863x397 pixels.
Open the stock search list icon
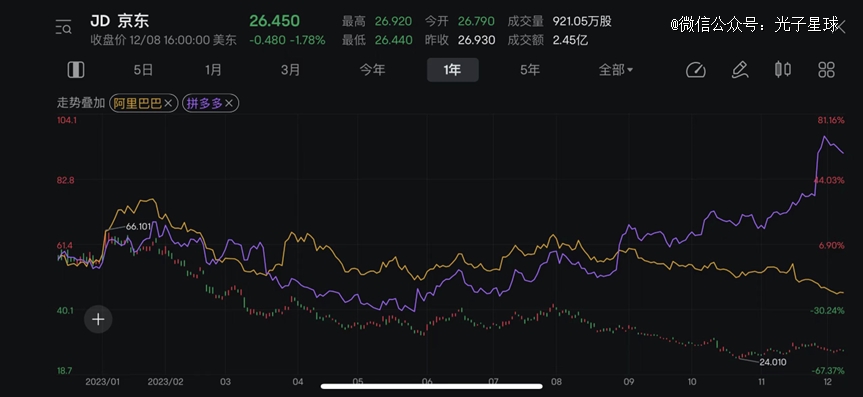coord(63,27)
